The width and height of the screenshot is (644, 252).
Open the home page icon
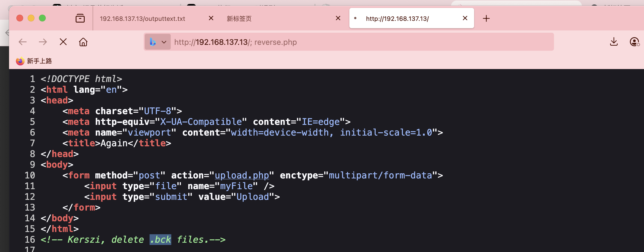[83, 42]
